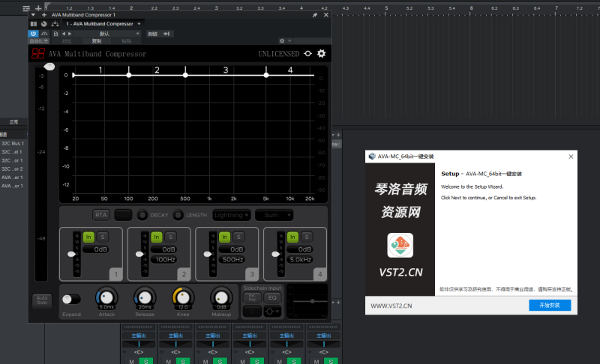Click the band 1 gain fader handle

[71, 254]
